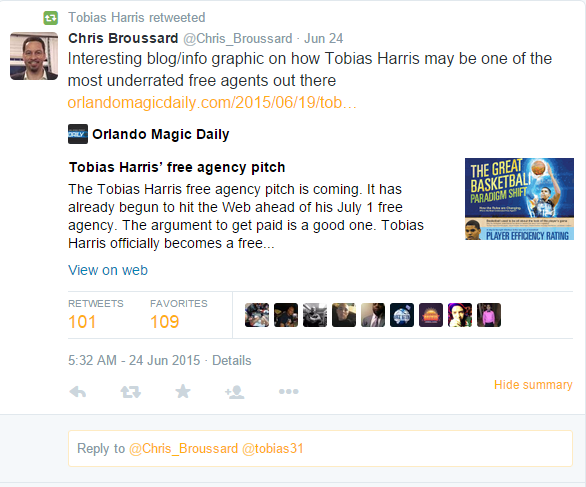
Task: Open the Great Basketball Paradigm Shift thumbnail
Action: [519, 199]
